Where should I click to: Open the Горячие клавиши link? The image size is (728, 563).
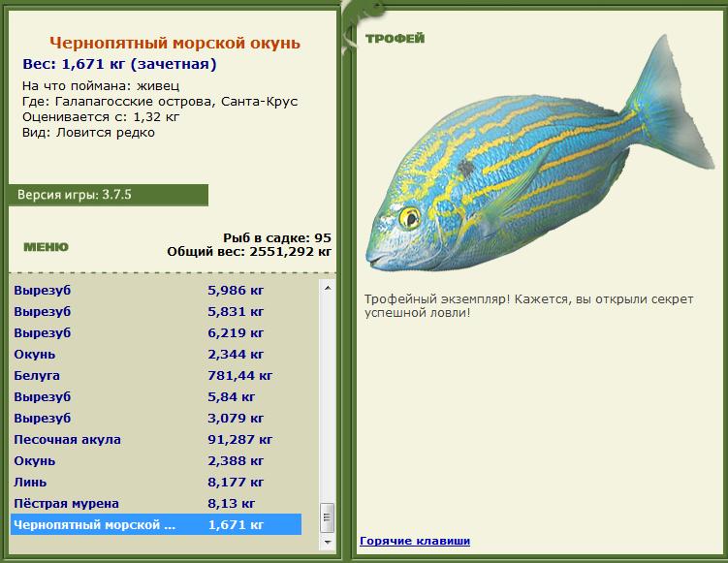coord(415,541)
